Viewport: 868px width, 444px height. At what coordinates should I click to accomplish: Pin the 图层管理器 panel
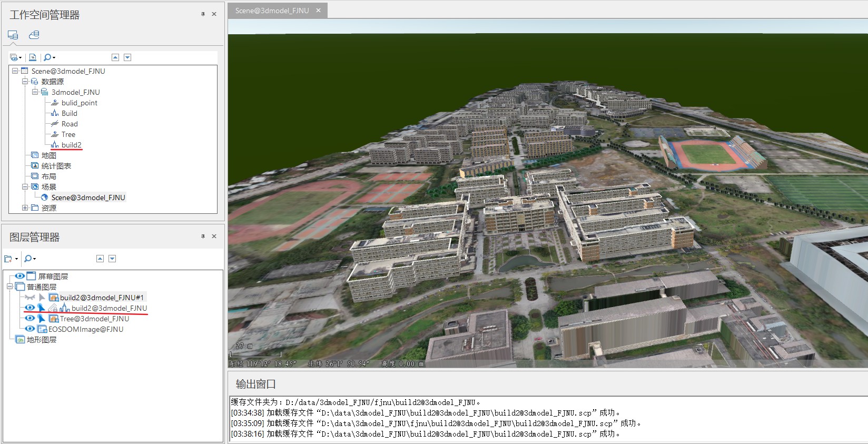[203, 236]
